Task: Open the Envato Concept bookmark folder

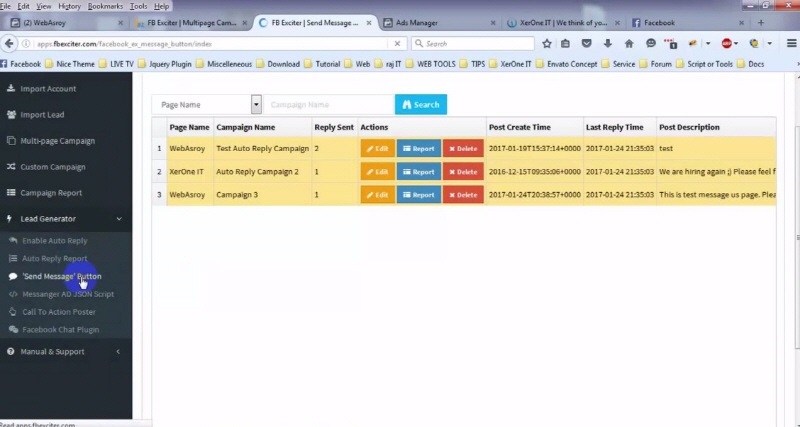Action: click(566, 64)
